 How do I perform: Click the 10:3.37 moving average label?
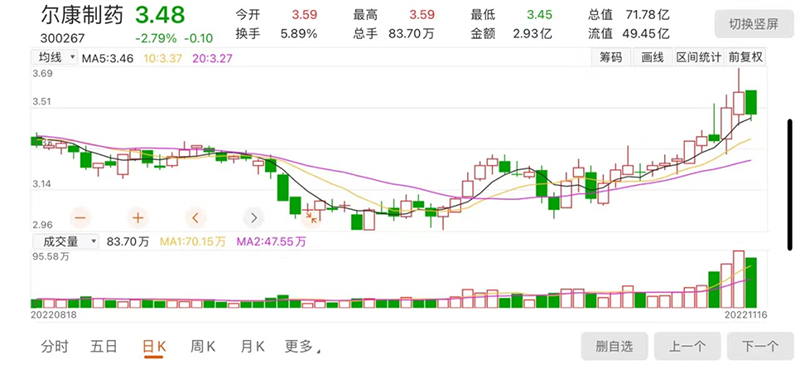163,59
